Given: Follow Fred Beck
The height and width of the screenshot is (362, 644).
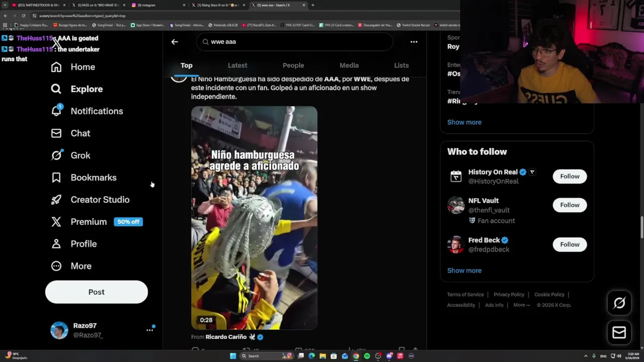Looking at the screenshot, I should click(x=570, y=244).
